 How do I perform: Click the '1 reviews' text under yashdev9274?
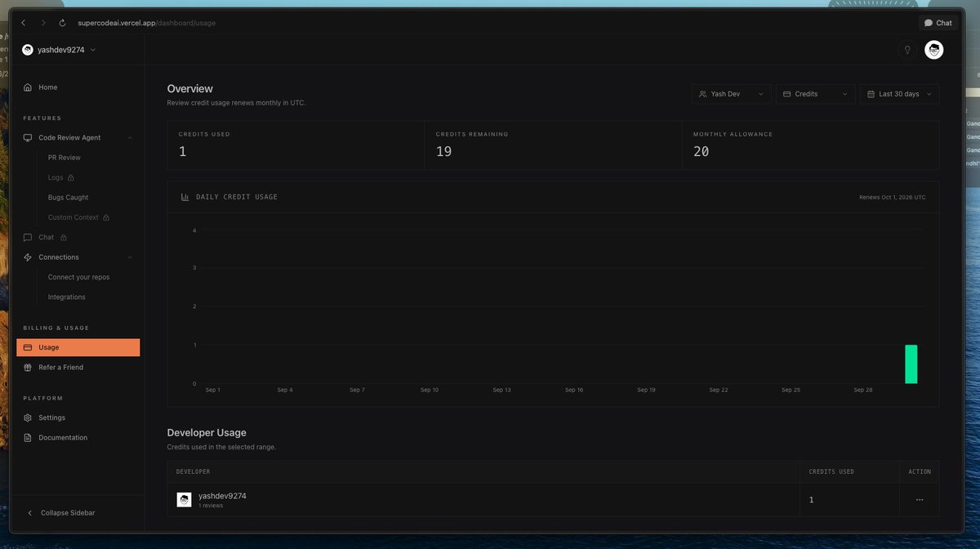(211, 506)
